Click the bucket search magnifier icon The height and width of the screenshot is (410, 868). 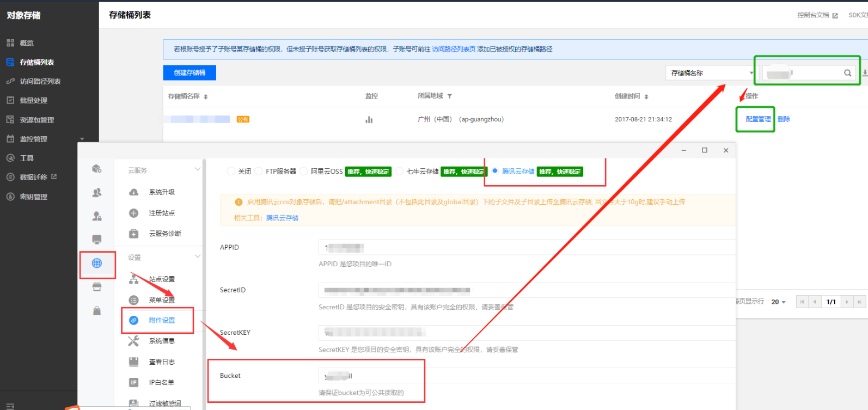(x=847, y=73)
